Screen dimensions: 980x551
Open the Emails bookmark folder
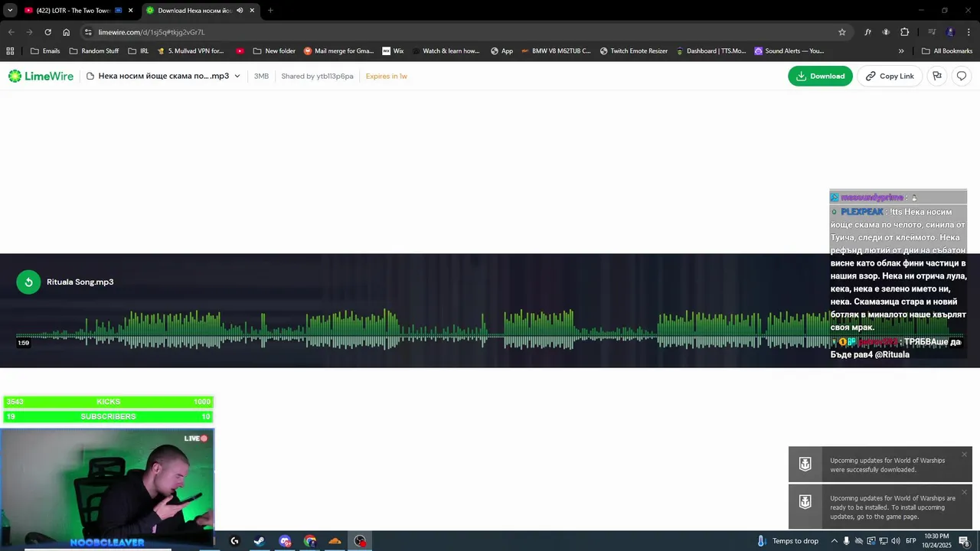point(45,51)
